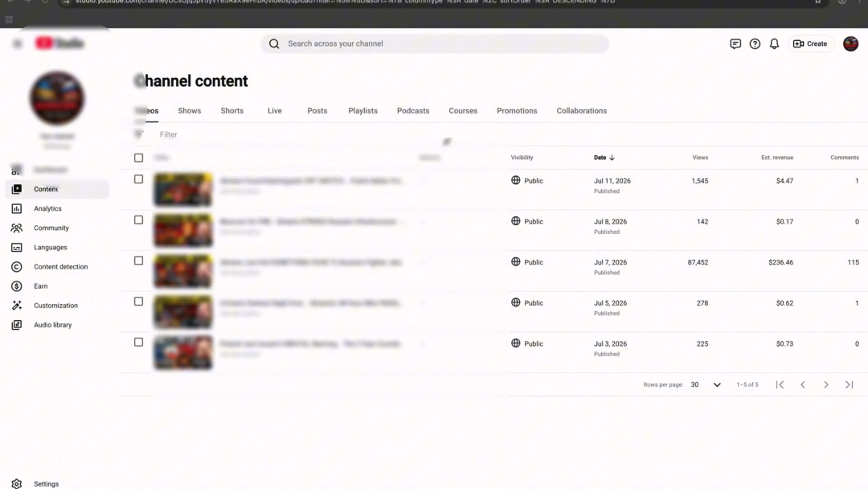Image resolution: width=868 pixels, height=489 pixels.
Task: Tick the select-all videos checkbox in header
Action: click(x=138, y=158)
